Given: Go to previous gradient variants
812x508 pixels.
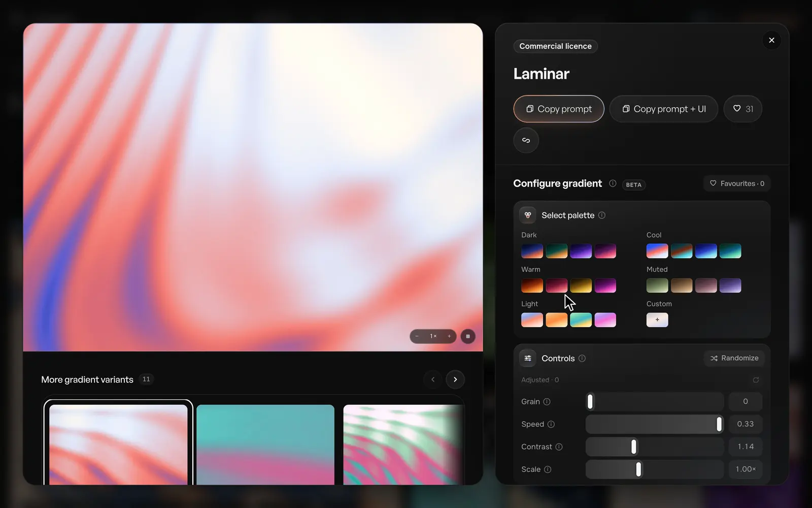Looking at the screenshot, I should click(x=433, y=379).
